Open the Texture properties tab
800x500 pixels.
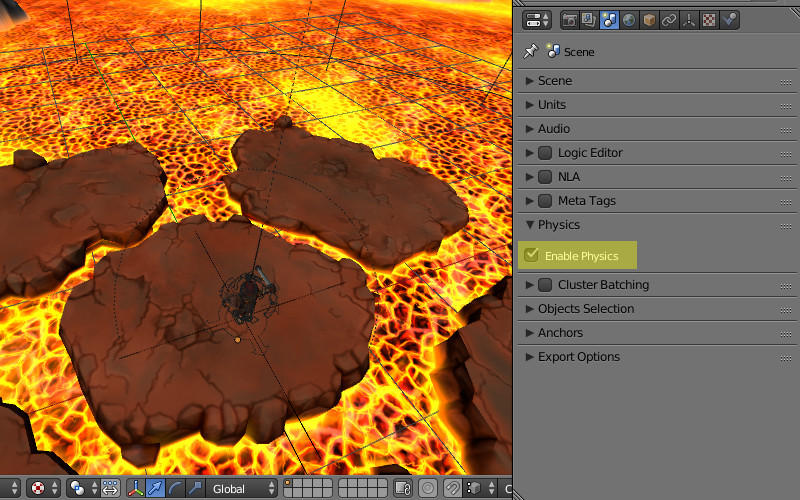click(x=709, y=19)
